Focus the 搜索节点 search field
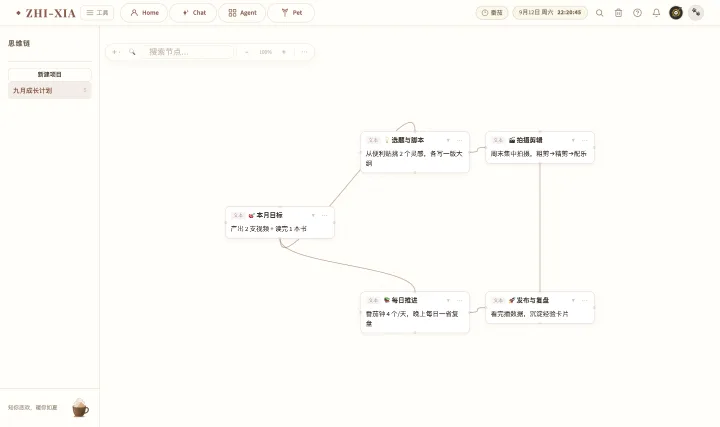 [x=188, y=52]
